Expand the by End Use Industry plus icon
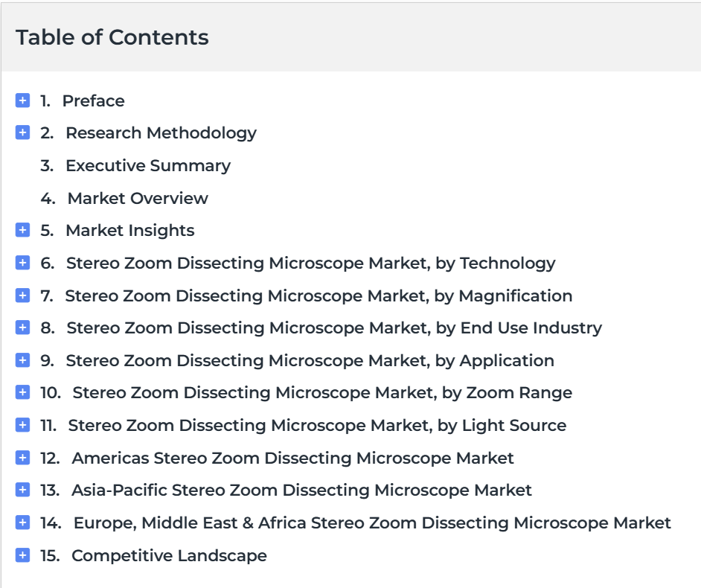The width and height of the screenshot is (701, 588). pyautogui.click(x=22, y=327)
